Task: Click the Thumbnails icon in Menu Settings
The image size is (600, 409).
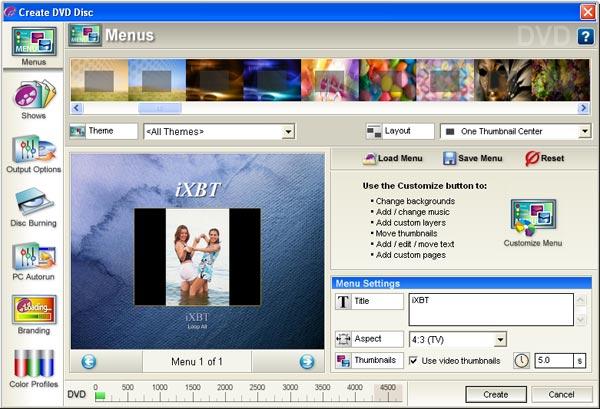Action: click(x=343, y=360)
